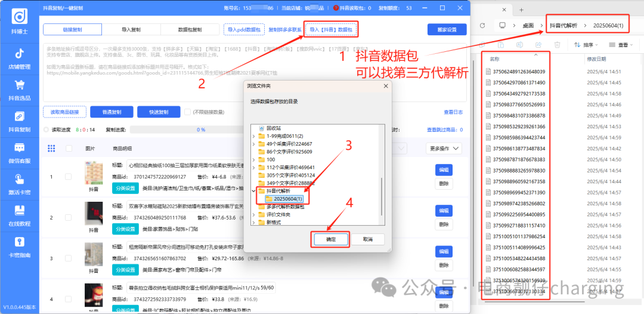Image resolution: width=644 pixels, height=314 pixels.
Task: Open 抖音复制 link section in sidebar
Action: (x=19, y=121)
